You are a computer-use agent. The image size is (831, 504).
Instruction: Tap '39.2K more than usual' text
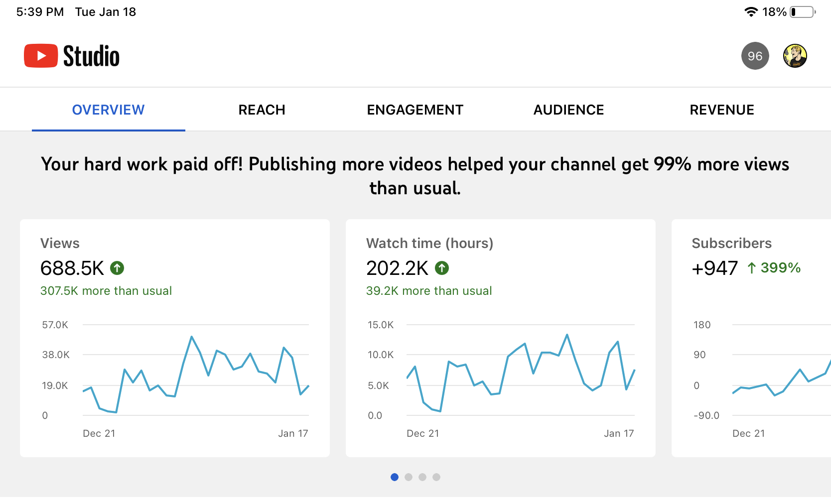pos(429,291)
